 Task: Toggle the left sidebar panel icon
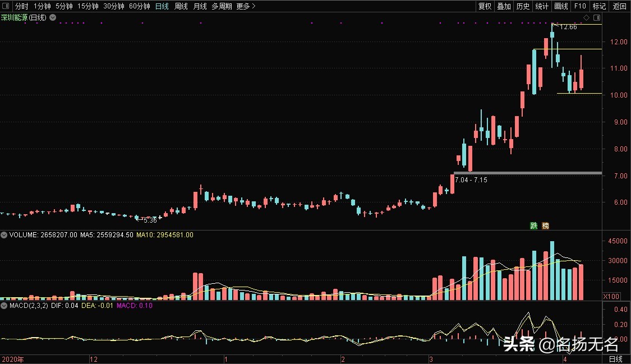[6, 6]
